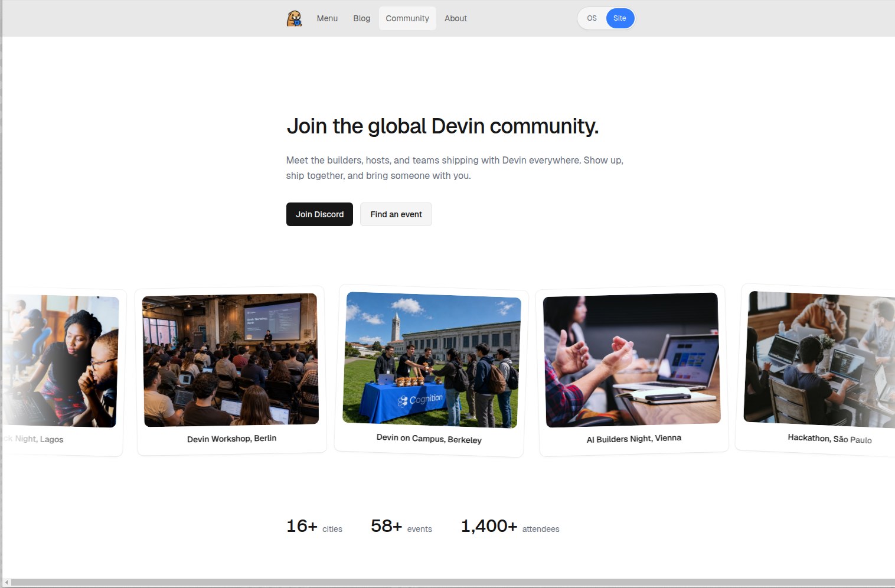
Task: Select the Site view mode
Action: pos(620,18)
